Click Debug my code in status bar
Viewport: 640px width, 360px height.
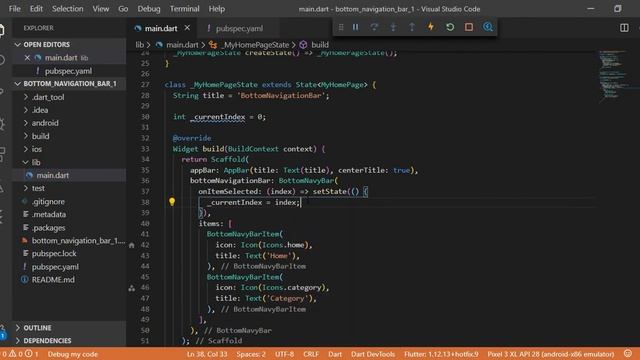point(73,354)
